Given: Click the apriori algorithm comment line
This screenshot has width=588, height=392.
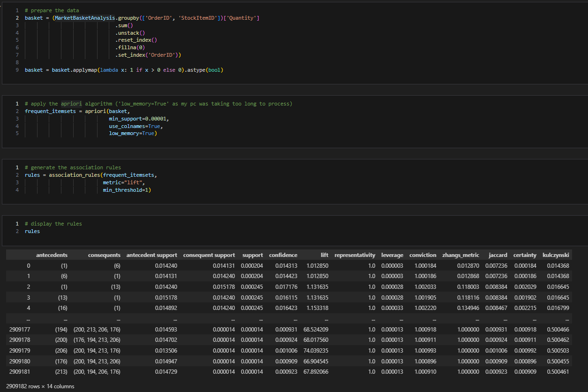Looking at the screenshot, I should tap(158, 104).
